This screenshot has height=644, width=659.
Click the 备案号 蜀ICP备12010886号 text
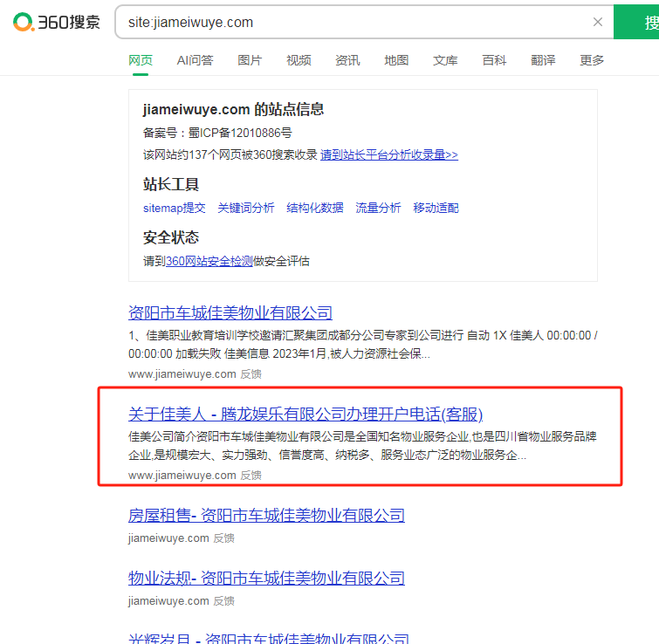coord(217,134)
